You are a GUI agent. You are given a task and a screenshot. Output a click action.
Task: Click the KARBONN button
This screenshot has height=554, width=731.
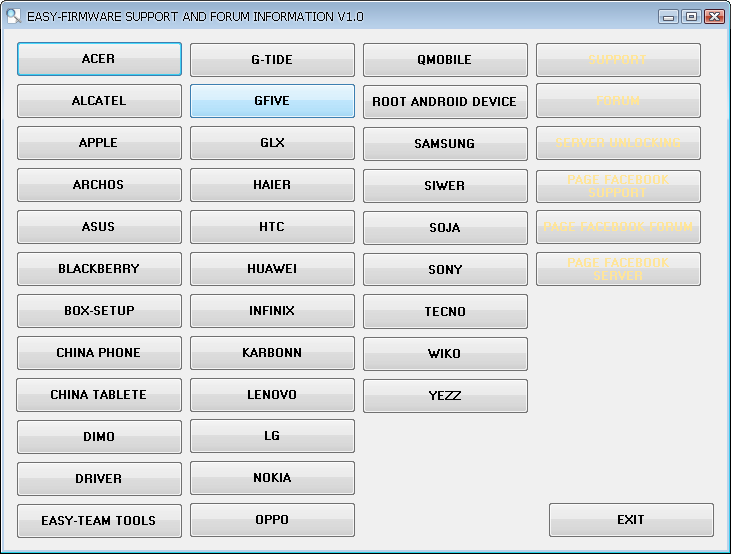(x=272, y=353)
